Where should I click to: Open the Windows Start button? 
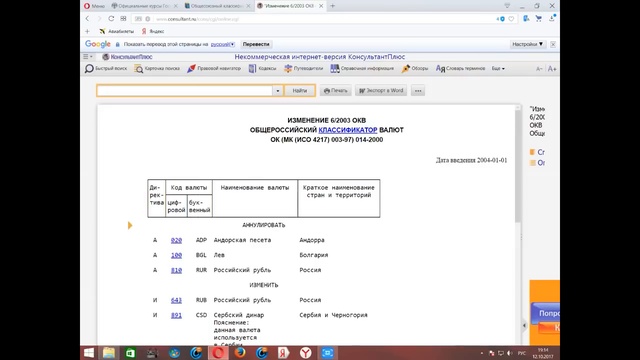tap(89, 353)
